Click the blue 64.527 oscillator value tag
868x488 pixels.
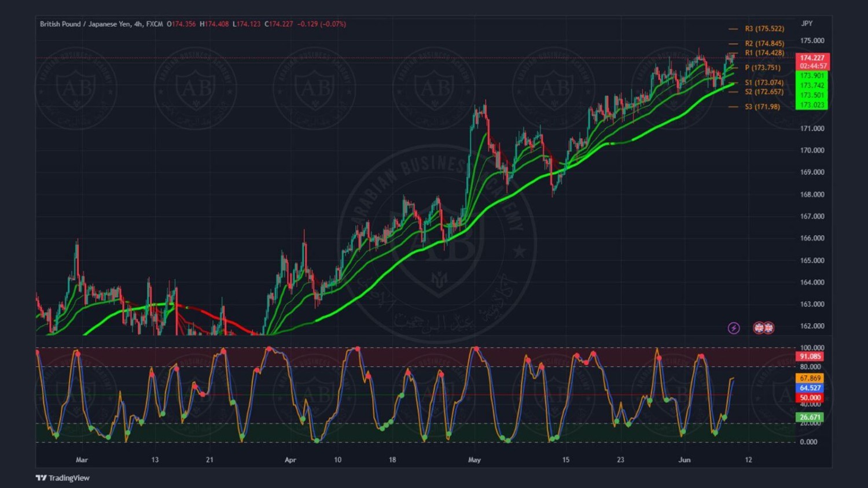point(810,388)
